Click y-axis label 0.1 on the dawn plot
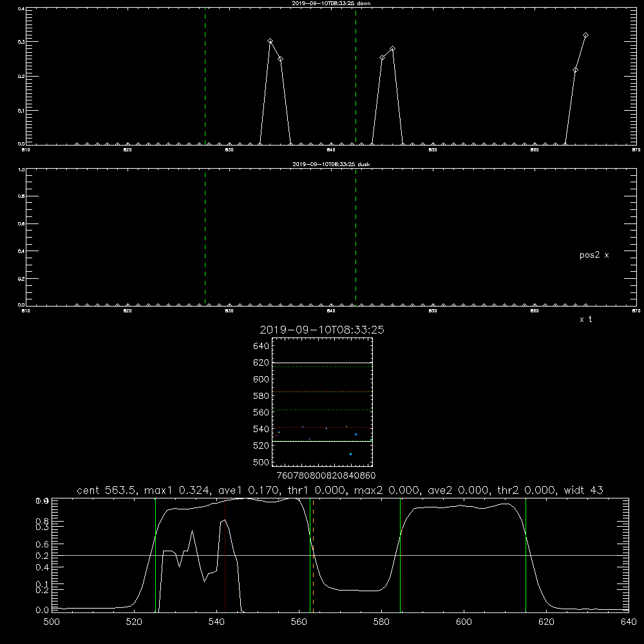 [x=21, y=111]
